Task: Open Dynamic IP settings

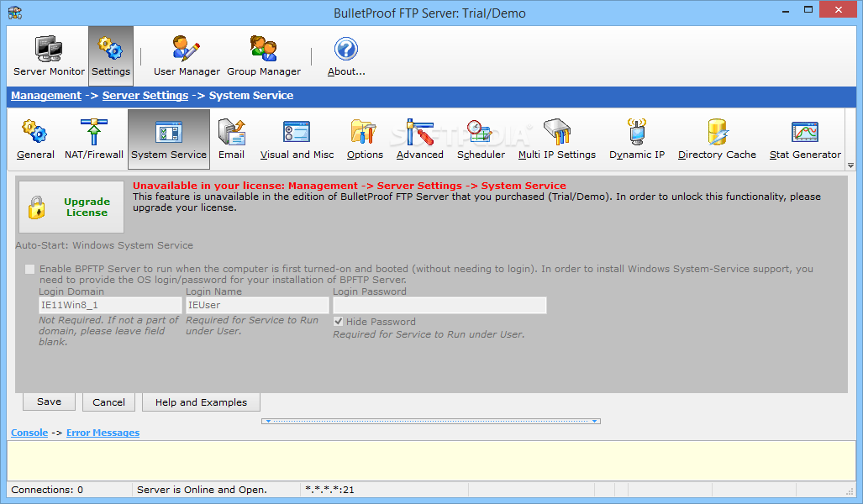Action: coord(637,139)
